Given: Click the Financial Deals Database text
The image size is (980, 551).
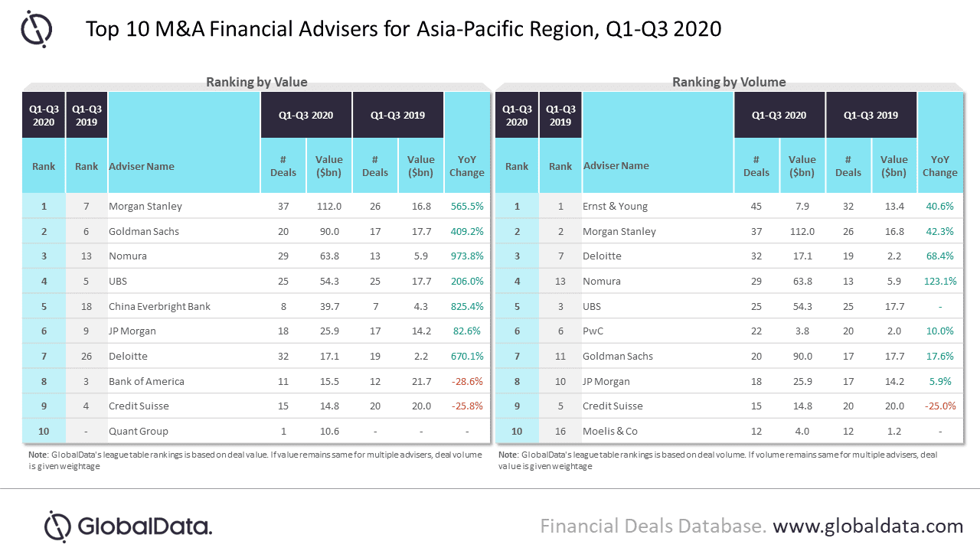Looking at the screenshot, I should (653, 526).
